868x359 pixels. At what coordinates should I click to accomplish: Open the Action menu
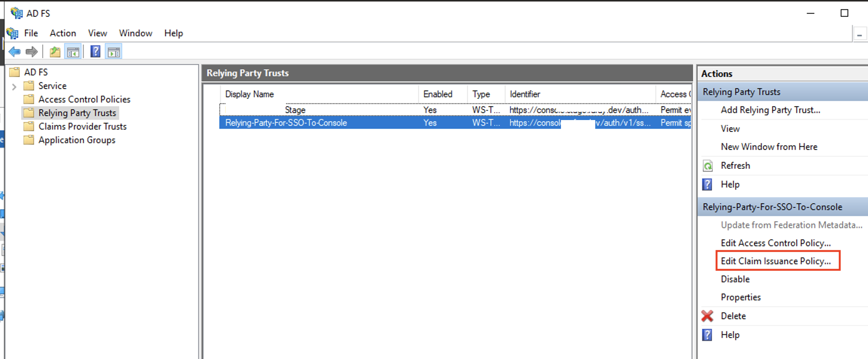click(x=63, y=33)
